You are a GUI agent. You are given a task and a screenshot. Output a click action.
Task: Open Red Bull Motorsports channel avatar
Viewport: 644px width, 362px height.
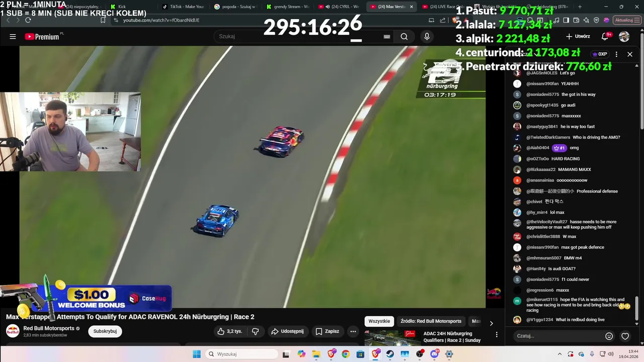pos(13,331)
